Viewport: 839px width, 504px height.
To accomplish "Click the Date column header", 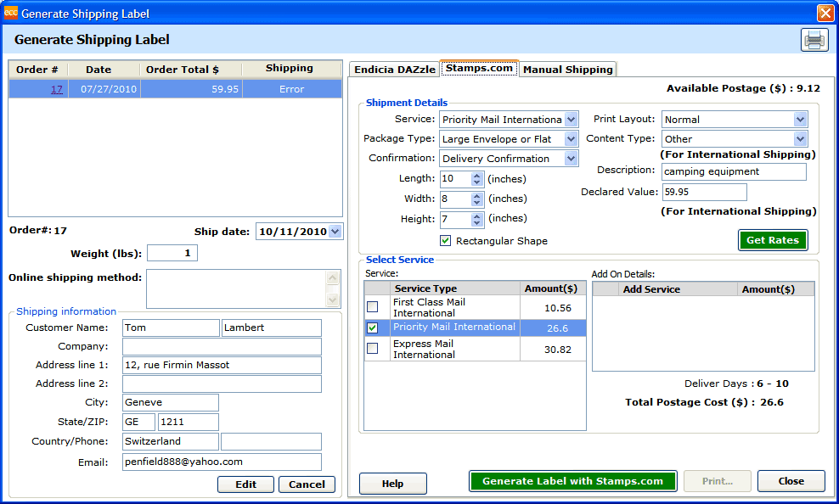I will click(104, 70).
